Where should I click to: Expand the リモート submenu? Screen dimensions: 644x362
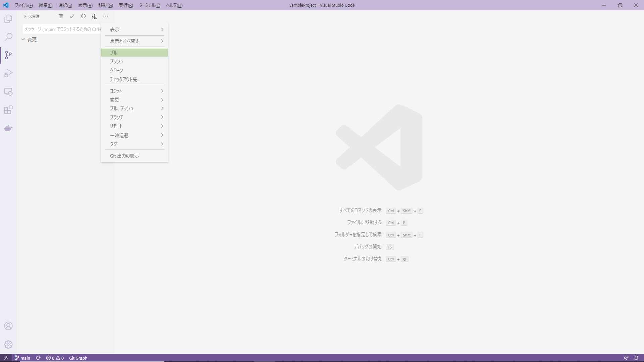pyautogui.click(x=135, y=126)
